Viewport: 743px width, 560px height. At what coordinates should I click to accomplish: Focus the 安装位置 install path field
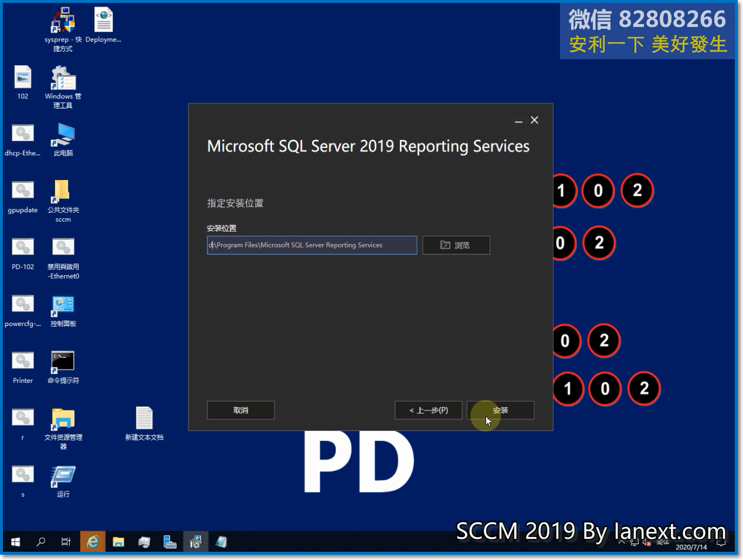coord(312,245)
